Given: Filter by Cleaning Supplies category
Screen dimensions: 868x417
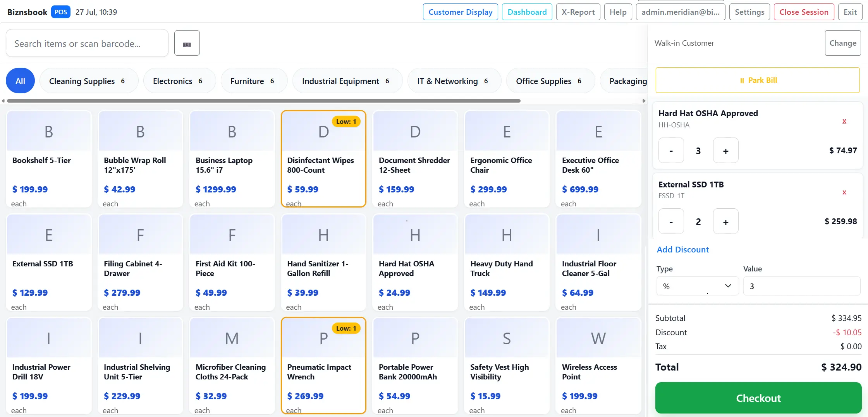Looking at the screenshot, I should 89,81.
